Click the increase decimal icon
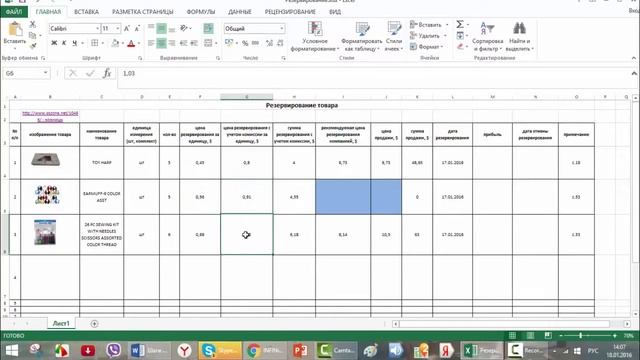640x360 pixels. click(269, 43)
